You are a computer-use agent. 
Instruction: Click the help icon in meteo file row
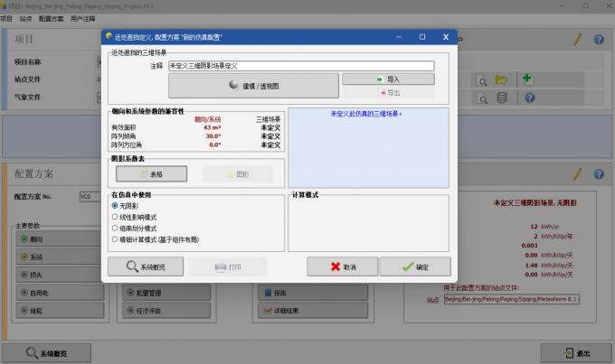click(529, 98)
